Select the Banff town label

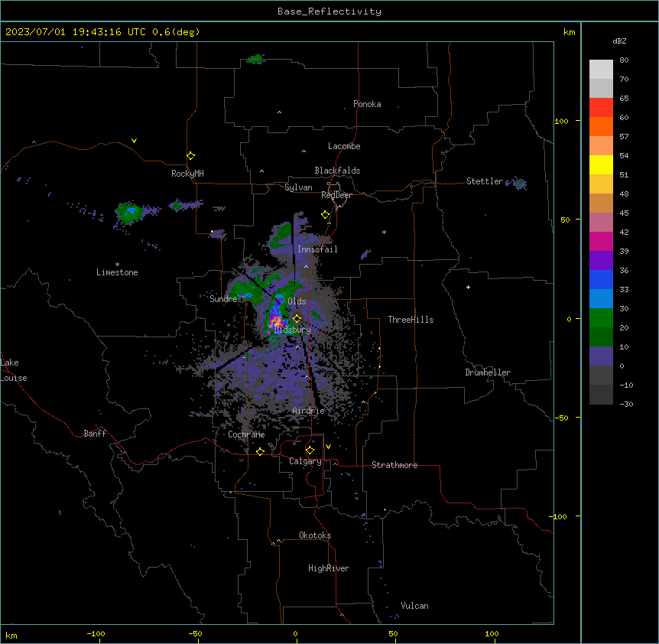(x=95, y=434)
